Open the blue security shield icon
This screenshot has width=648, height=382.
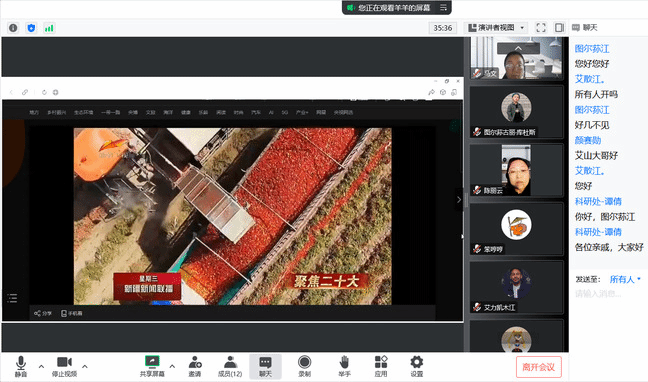pyautogui.click(x=31, y=28)
